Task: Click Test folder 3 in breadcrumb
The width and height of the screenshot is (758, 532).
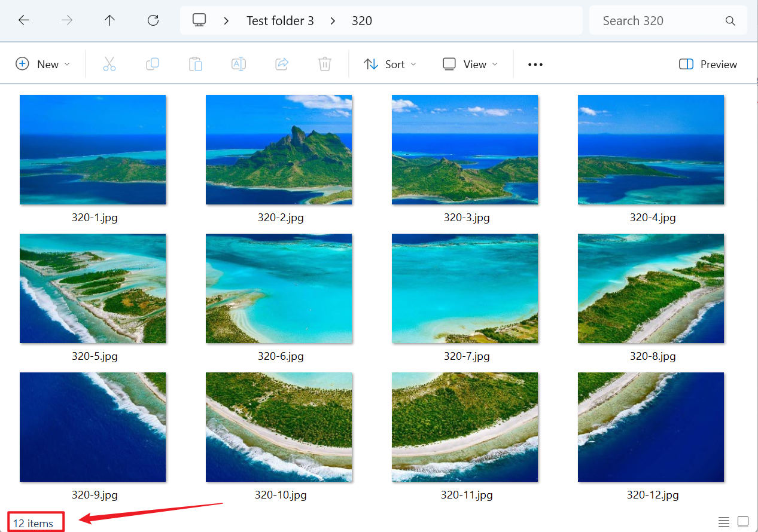Action: (280, 21)
